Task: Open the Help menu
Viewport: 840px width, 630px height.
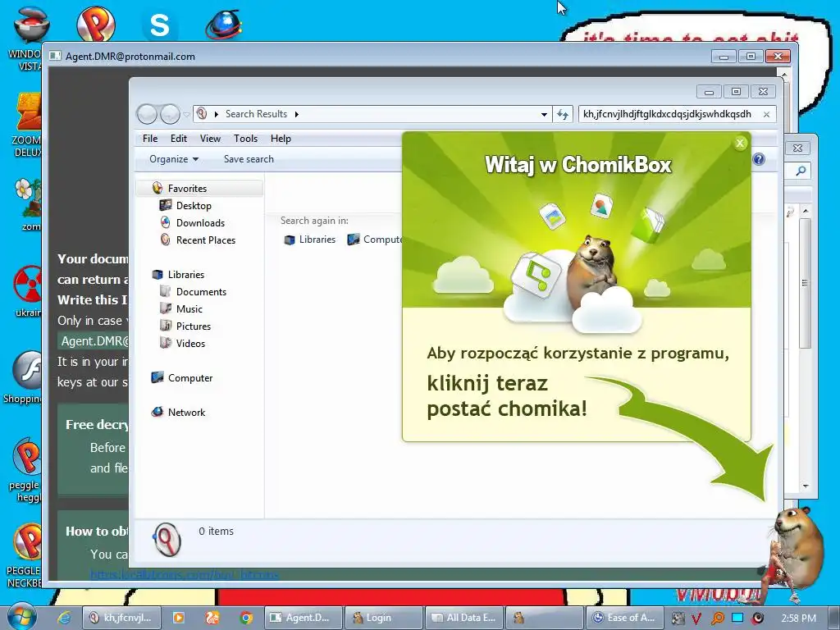Action: (x=281, y=139)
